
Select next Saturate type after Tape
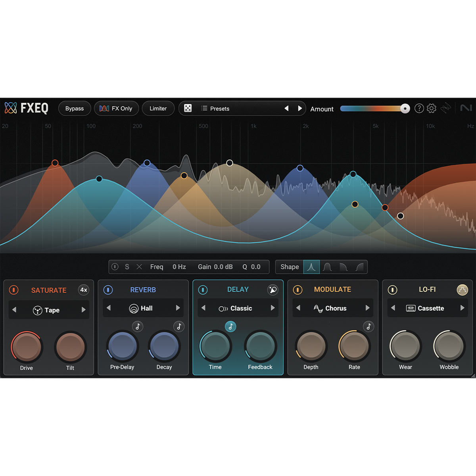pyautogui.click(x=83, y=310)
